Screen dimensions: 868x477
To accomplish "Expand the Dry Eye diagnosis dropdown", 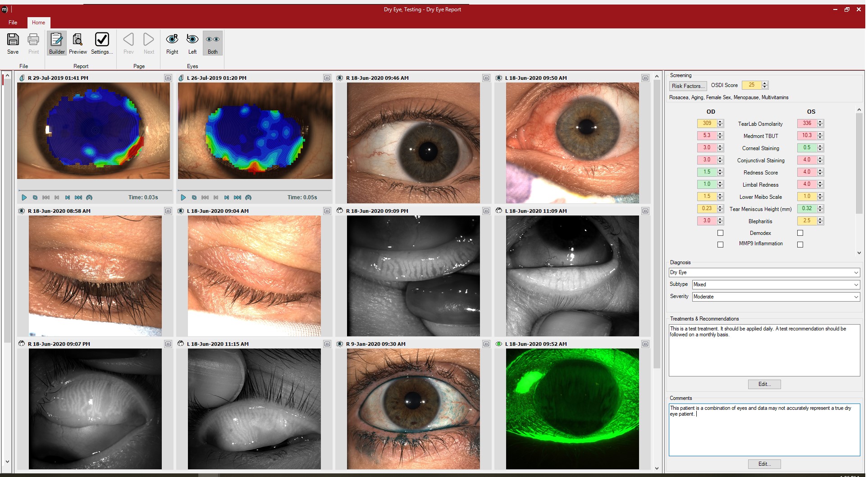I will (856, 273).
